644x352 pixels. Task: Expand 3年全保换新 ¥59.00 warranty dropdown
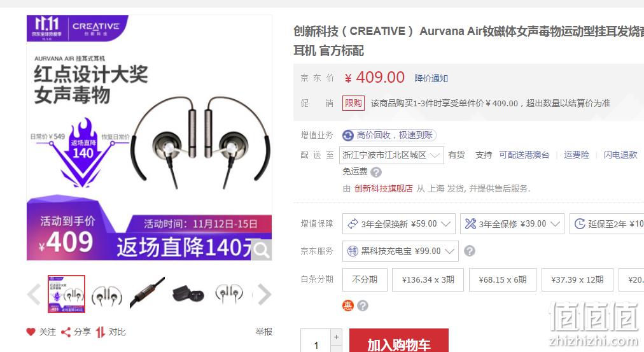pos(399,224)
